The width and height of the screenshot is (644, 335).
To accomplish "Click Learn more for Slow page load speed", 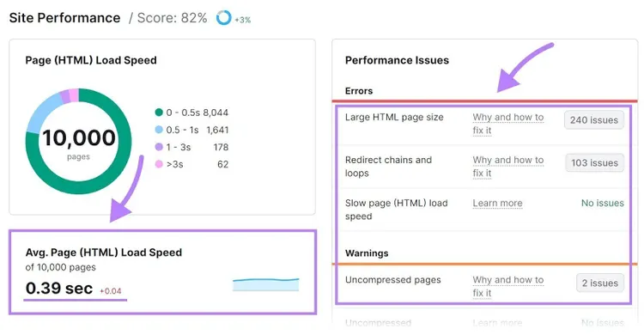I will (497, 203).
